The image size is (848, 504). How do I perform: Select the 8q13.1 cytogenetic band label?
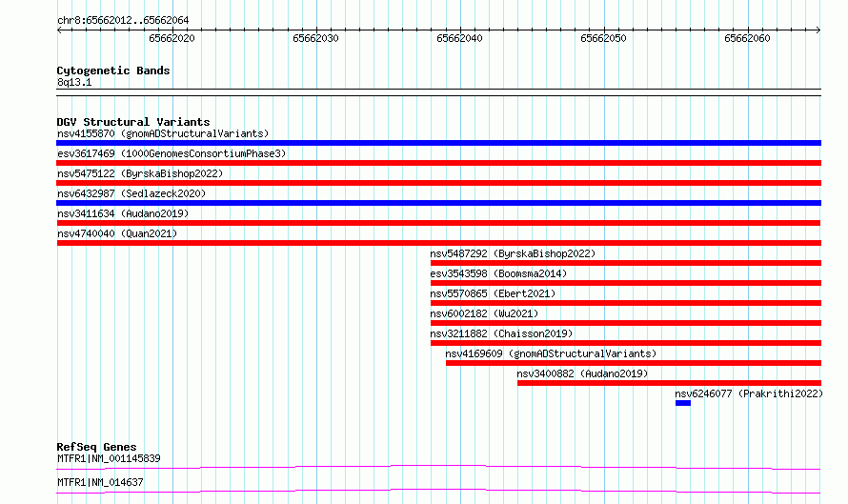(x=74, y=82)
